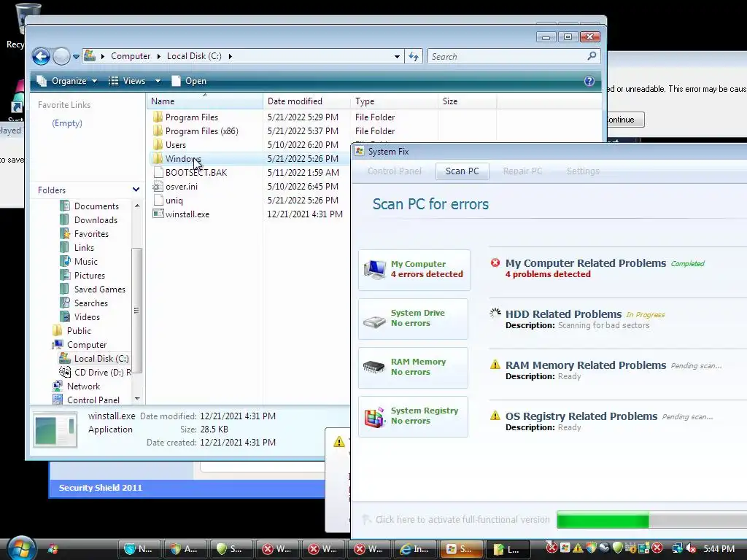The image size is (747, 560).
Task: Click Computer in the address breadcrumb
Action: (131, 56)
